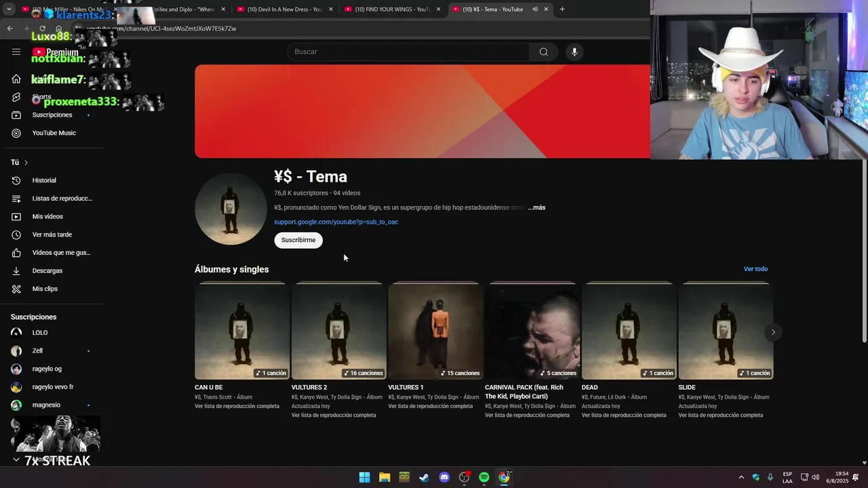This screenshot has width=868, height=488.
Task: Open new browser tab with plus
Action: click(562, 9)
